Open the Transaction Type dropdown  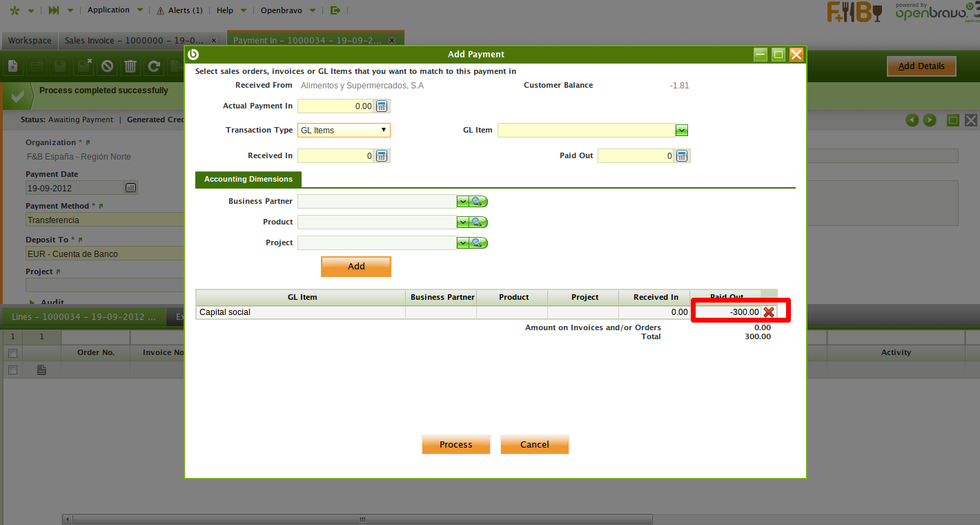click(x=344, y=131)
